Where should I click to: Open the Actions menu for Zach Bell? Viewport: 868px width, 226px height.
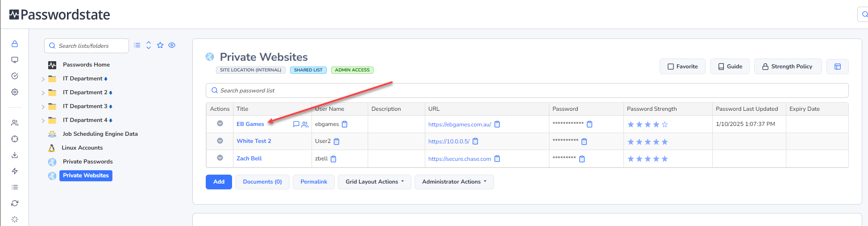220,158
